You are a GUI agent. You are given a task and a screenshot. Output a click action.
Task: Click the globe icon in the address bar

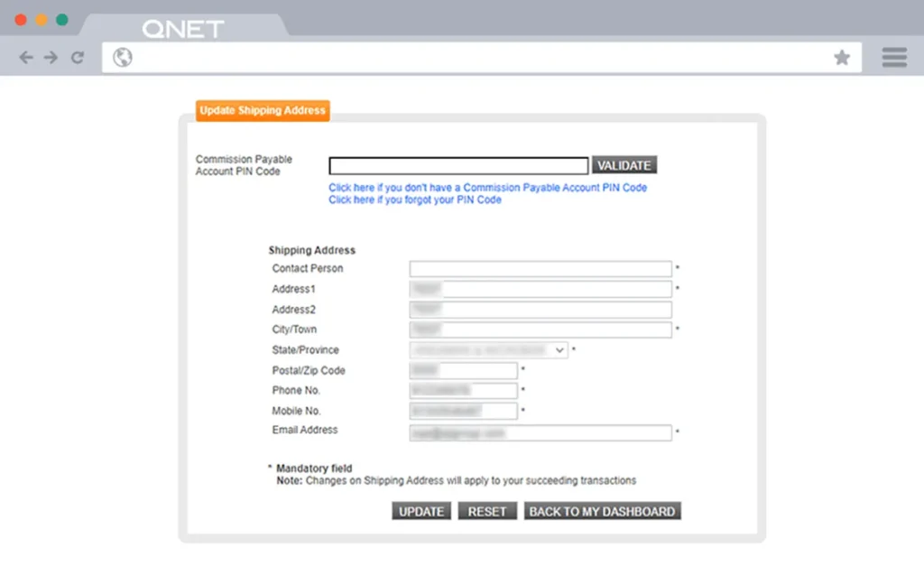tap(122, 57)
